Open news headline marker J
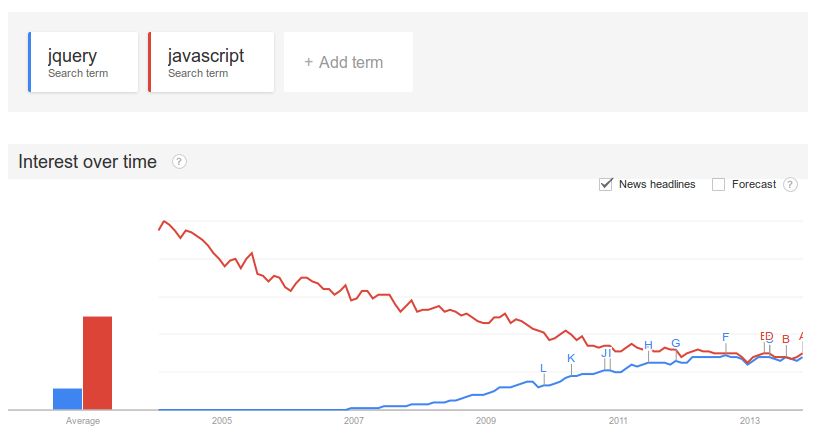Screen dimensions: 815x432 tap(604, 353)
